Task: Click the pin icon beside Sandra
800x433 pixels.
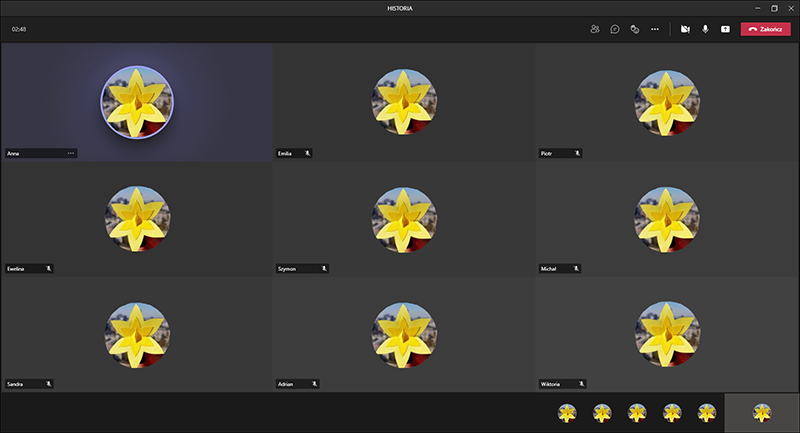Action: 47,383
